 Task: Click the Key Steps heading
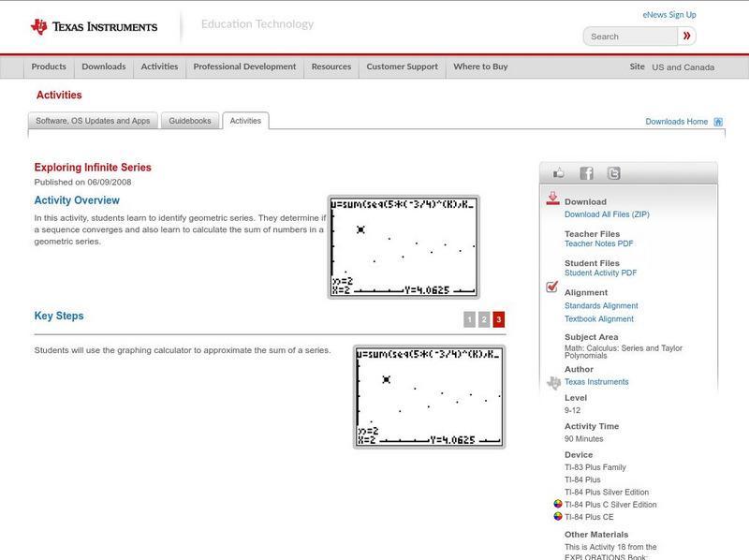pyautogui.click(x=59, y=316)
